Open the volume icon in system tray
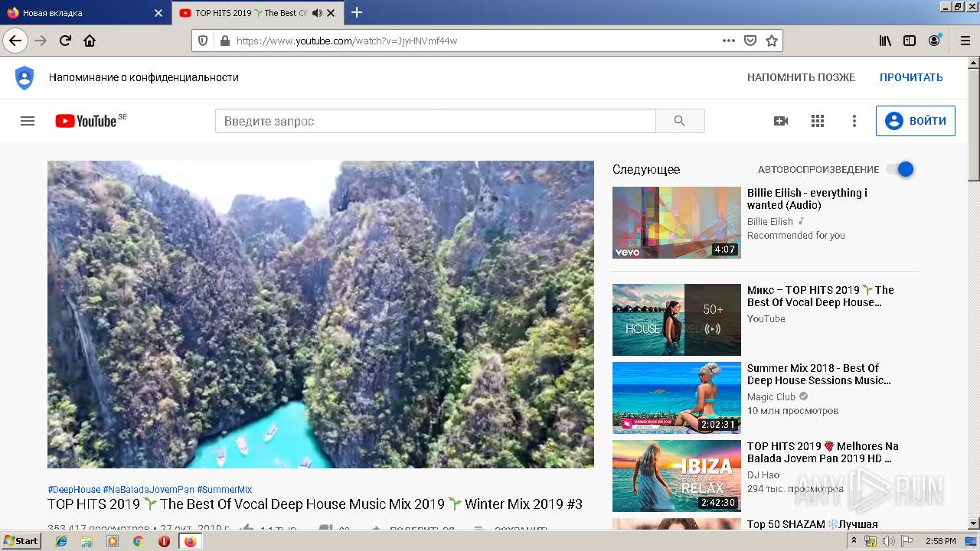The image size is (980, 551). 889,541
